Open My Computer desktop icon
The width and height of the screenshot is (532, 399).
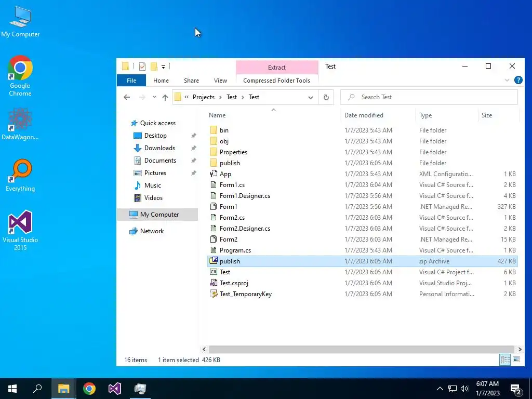pyautogui.click(x=20, y=22)
